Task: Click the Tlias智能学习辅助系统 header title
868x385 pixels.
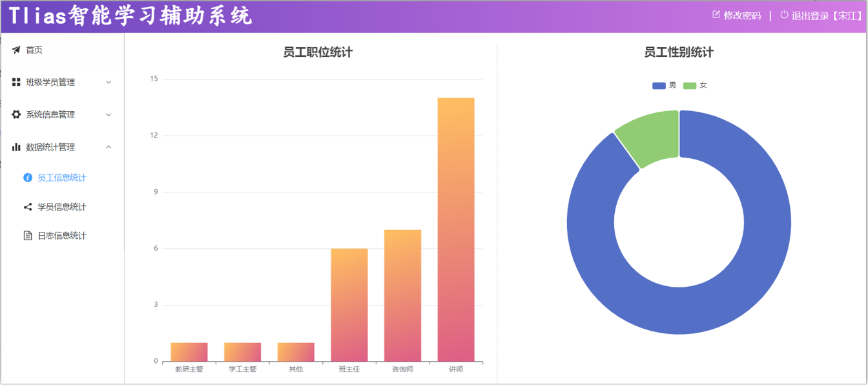Action: [x=131, y=16]
